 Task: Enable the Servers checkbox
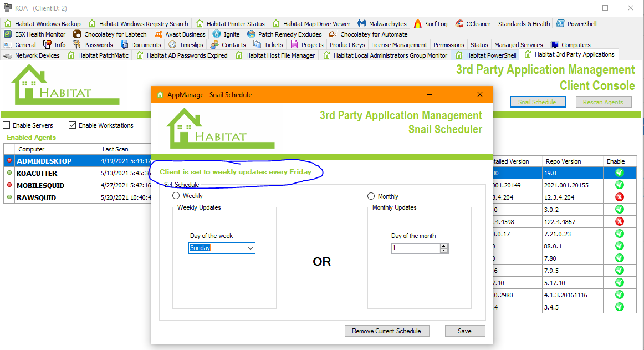[7, 125]
